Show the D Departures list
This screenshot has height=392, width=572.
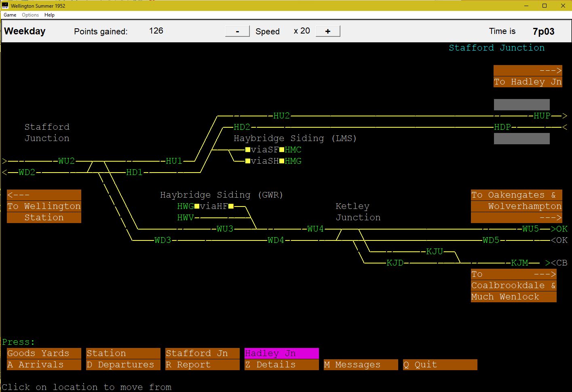click(x=123, y=365)
